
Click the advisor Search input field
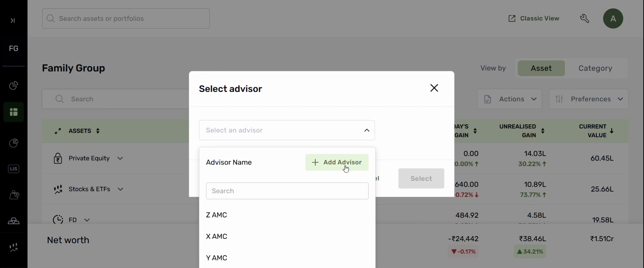tap(287, 191)
